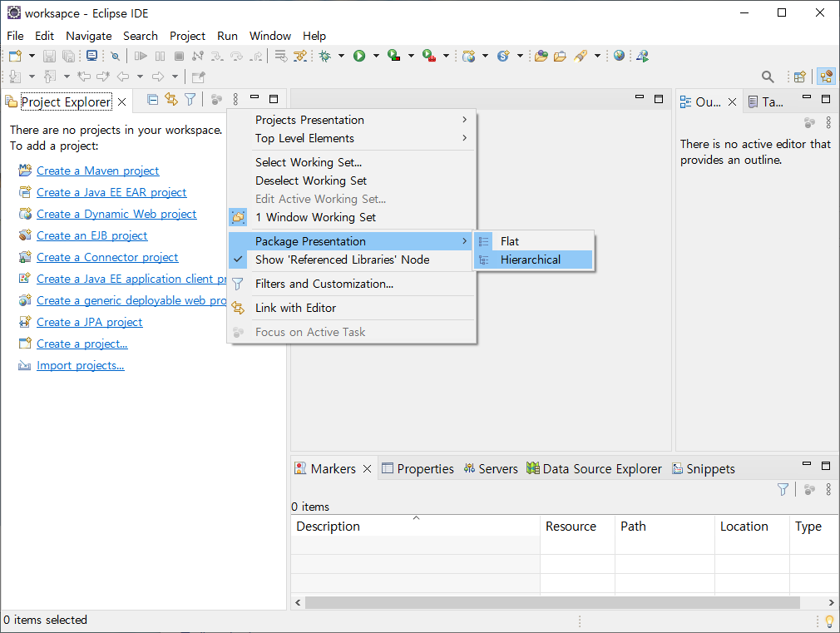The width and height of the screenshot is (840, 633).
Task: Click the Drop to Frame icon
Action: point(281,56)
